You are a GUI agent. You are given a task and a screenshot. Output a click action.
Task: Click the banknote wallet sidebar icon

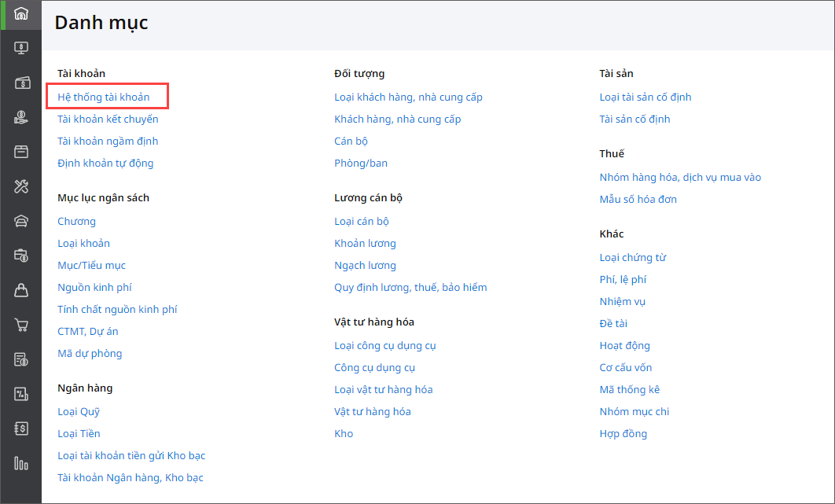21,83
